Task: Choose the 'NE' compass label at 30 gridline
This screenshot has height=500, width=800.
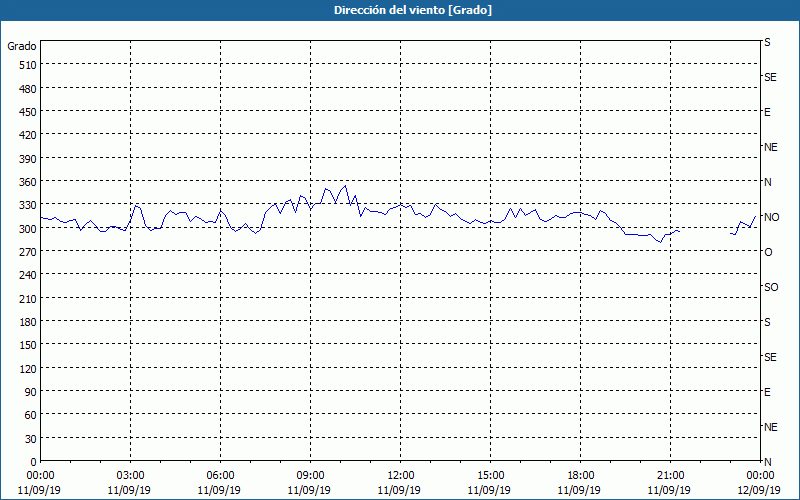Action: [771, 427]
